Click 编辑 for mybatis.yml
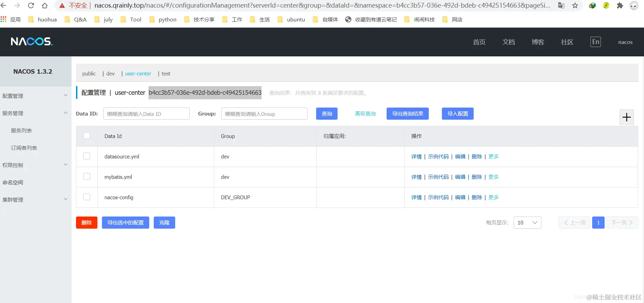The image size is (644, 303). pyautogui.click(x=460, y=177)
